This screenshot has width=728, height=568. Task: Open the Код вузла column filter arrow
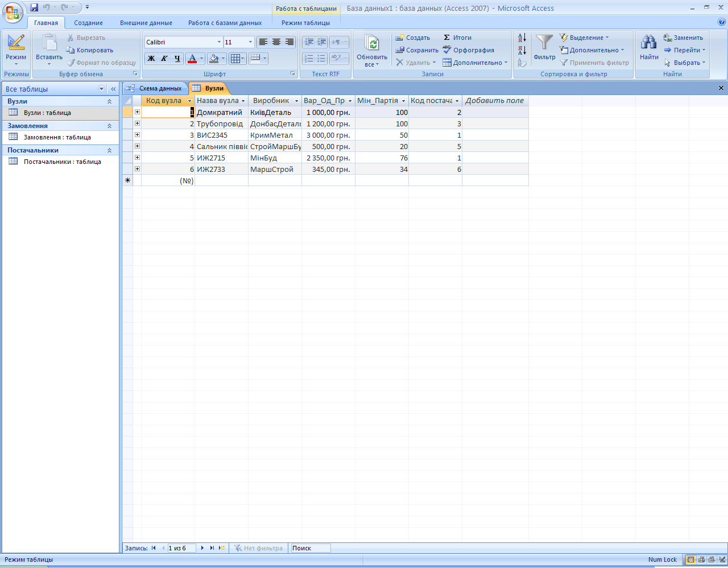pos(189,101)
